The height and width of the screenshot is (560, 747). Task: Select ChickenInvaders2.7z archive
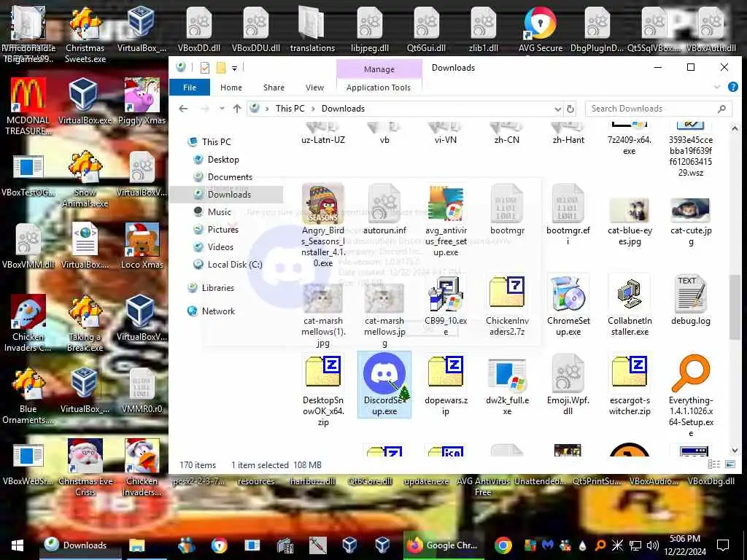click(x=507, y=306)
